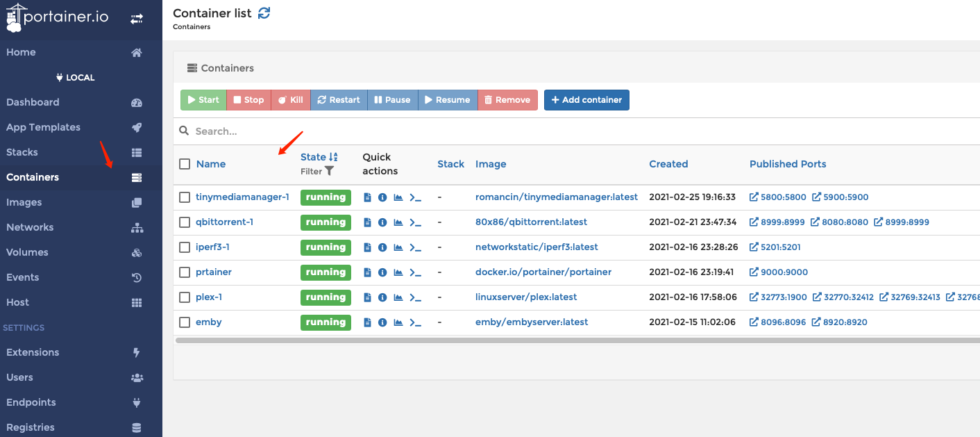Sort containers by State column
This screenshot has width=980, height=437.
[x=319, y=157]
